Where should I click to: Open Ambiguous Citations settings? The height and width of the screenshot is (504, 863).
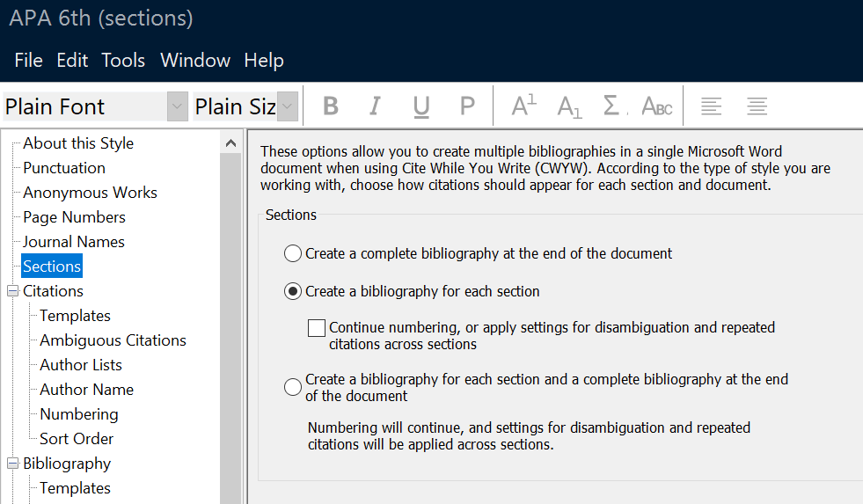pos(113,340)
